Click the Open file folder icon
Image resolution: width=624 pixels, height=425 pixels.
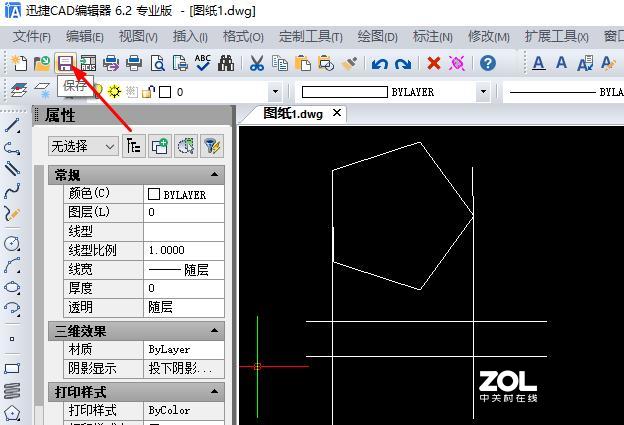[42, 63]
